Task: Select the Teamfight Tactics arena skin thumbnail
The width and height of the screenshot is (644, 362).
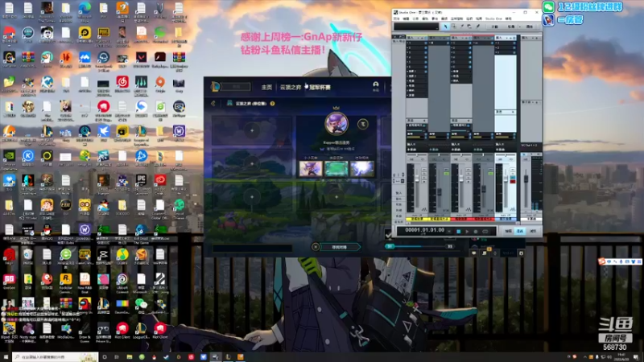Action: pos(336,168)
